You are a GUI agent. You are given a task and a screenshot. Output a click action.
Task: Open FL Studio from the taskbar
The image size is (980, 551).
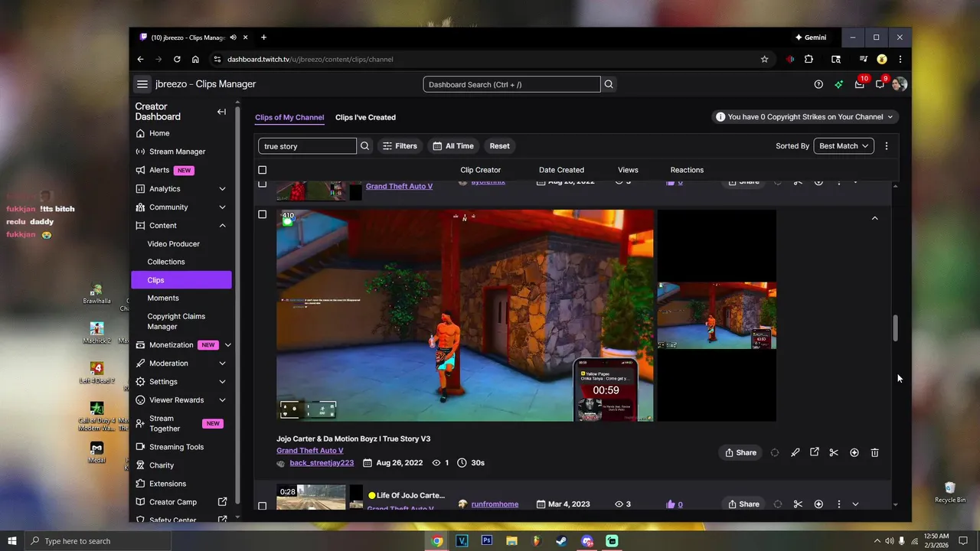[x=537, y=541]
